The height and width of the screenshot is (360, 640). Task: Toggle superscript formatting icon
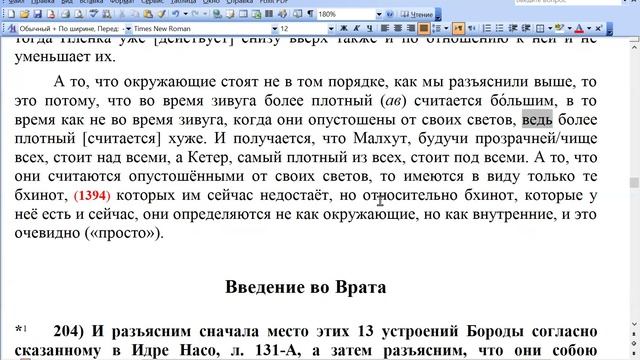(598, 28)
